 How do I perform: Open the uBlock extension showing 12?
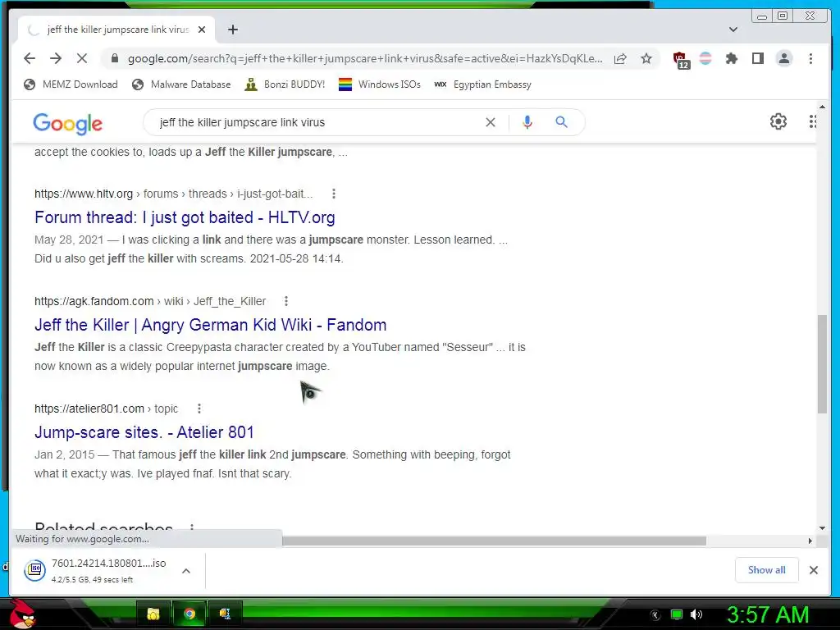(681, 59)
